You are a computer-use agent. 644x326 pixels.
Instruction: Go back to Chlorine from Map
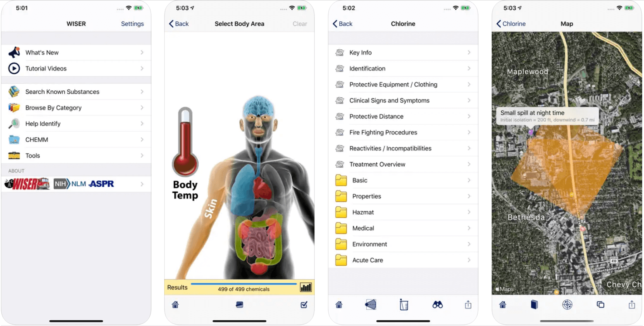(511, 24)
